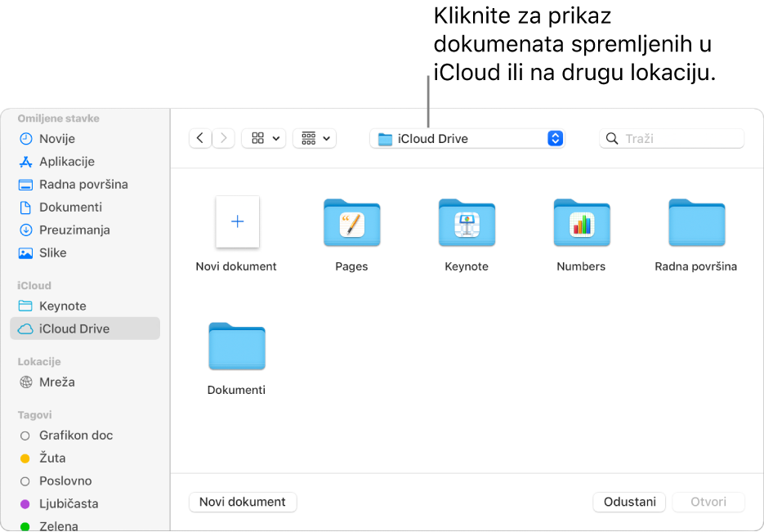Select the Žuta yellow tag
The width and height of the screenshot is (764, 532).
[x=85, y=458]
